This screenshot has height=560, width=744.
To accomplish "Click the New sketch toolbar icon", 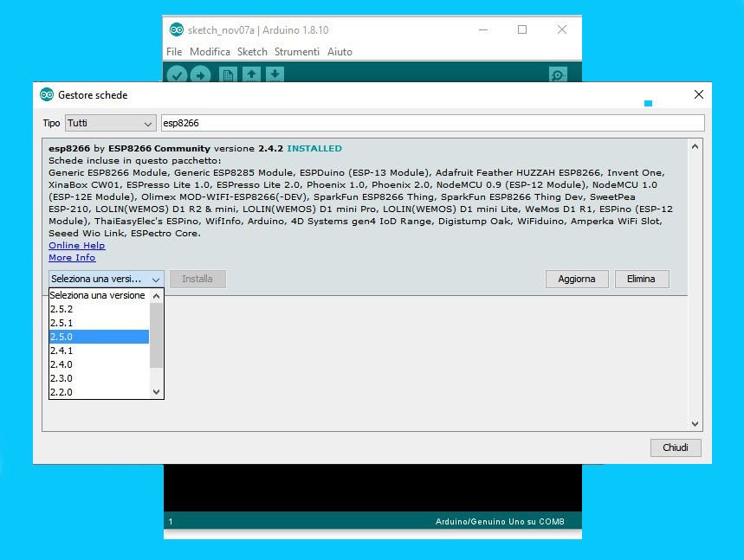I will coord(228,74).
